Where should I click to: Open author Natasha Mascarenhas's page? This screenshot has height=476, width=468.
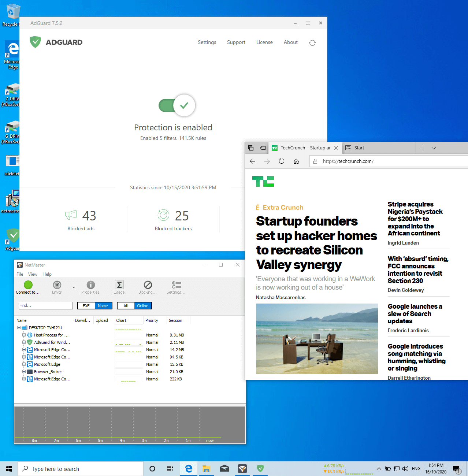281,297
